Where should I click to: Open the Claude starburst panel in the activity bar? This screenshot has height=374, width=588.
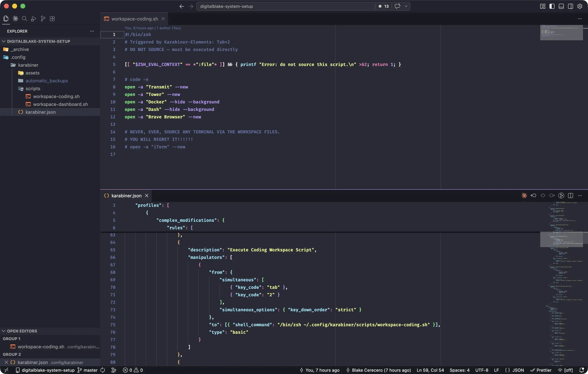15,19
